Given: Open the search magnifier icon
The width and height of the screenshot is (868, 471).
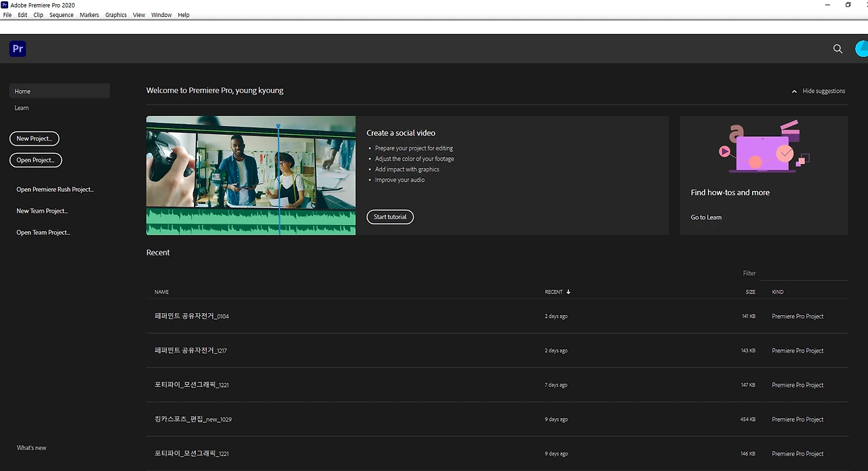Looking at the screenshot, I should pos(837,49).
